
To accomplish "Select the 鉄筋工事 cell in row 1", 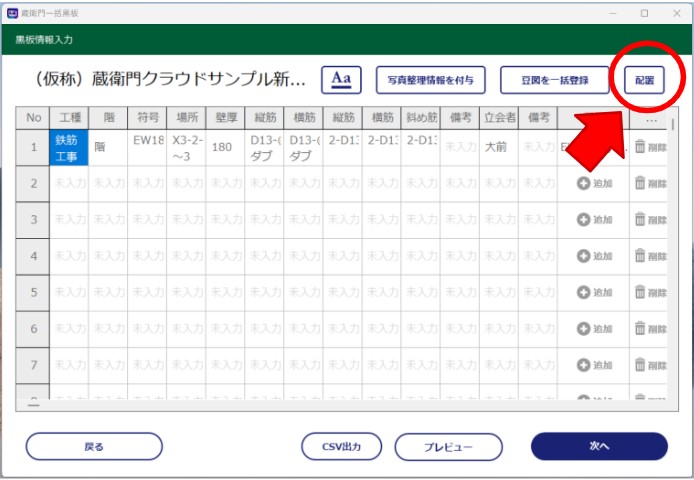I will (x=69, y=147).
